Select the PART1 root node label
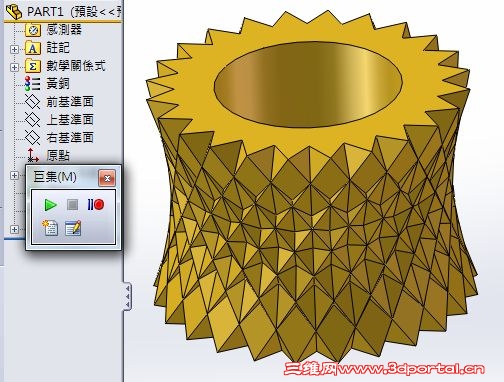504x382 pixels. click(x=45, y=12)
